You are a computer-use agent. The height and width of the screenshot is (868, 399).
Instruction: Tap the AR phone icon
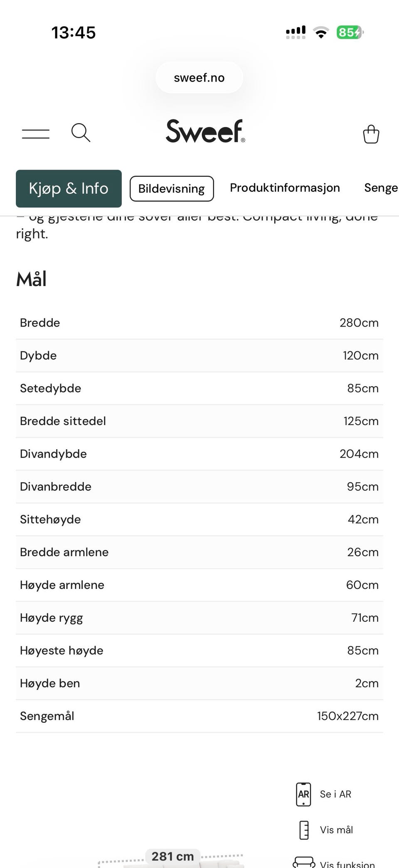[x=303, y=794]
